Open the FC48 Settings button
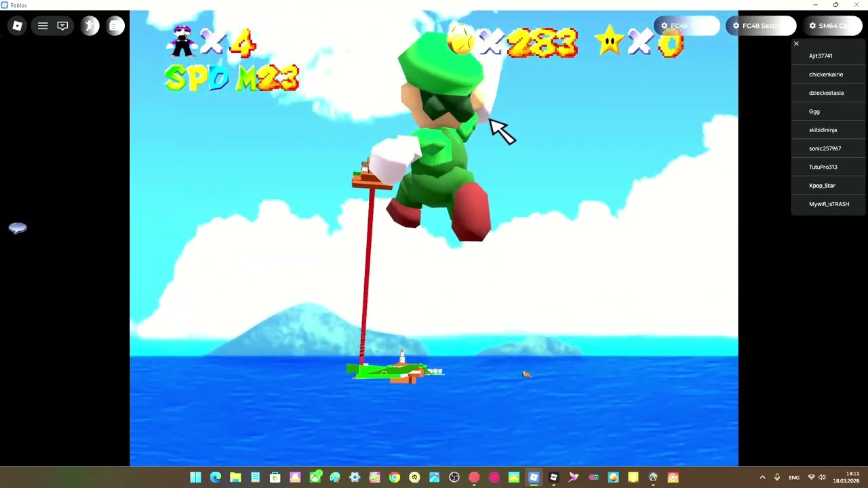Image resolution: width=868 pixels, height=488 pixels. pyautogui.click(x=759, y=26)
